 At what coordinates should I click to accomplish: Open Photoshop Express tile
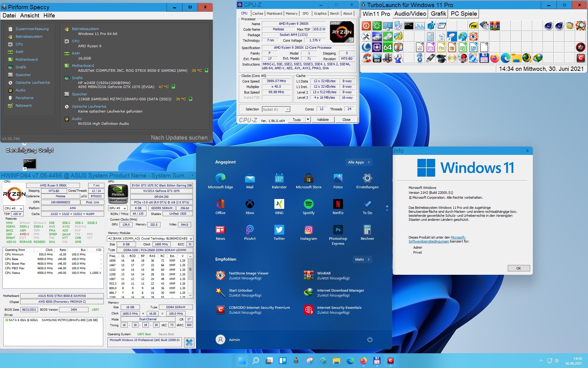tap(338, 230)
